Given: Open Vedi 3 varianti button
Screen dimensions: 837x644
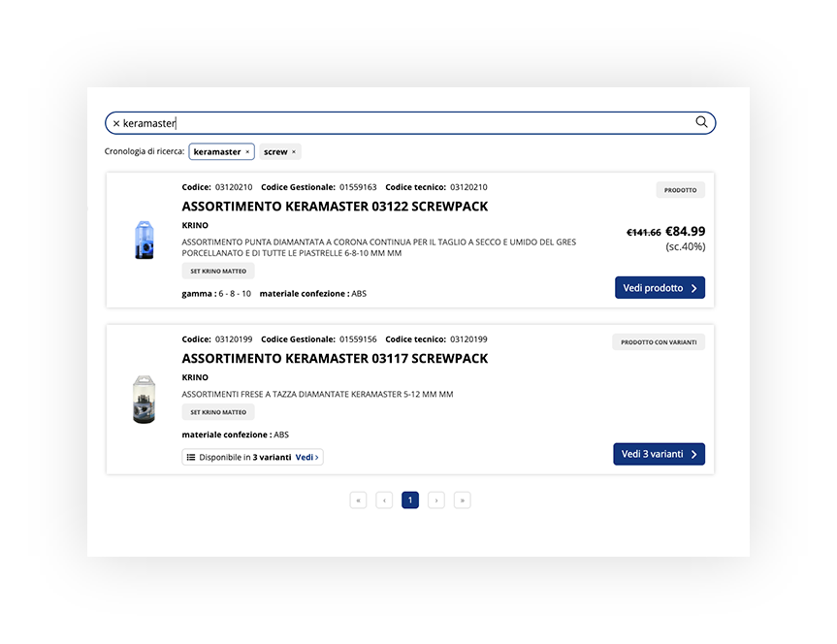Looking at the screenshot, I should [659, 454].
